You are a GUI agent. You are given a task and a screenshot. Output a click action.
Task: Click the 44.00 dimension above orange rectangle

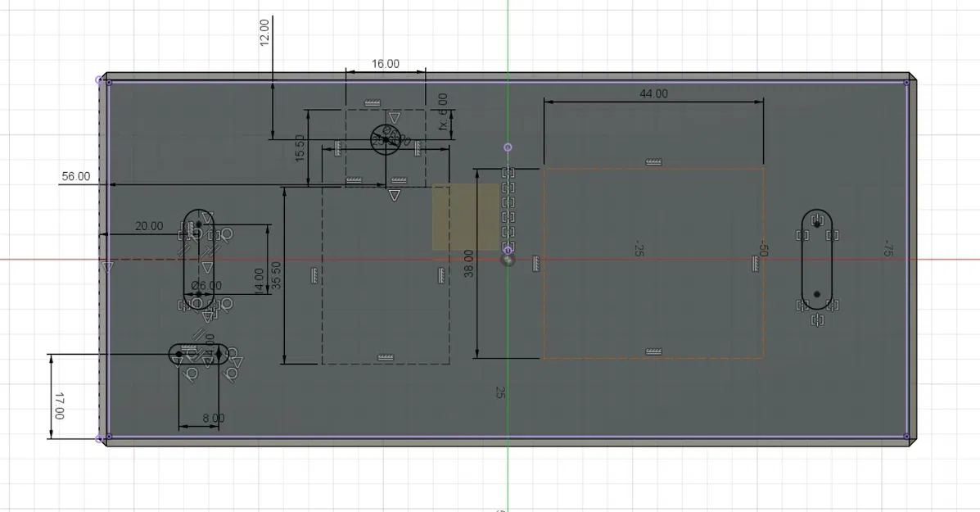point(653,93)
